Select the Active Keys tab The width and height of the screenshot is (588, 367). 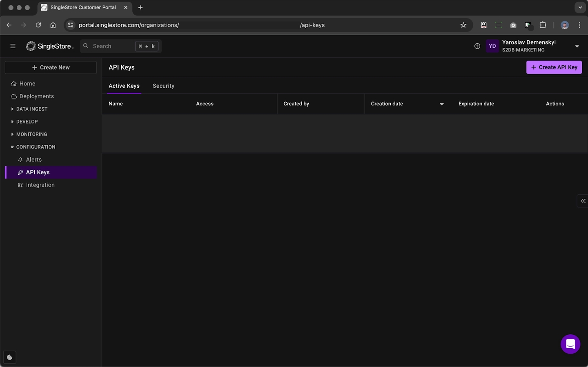click(x=124, y=86)
